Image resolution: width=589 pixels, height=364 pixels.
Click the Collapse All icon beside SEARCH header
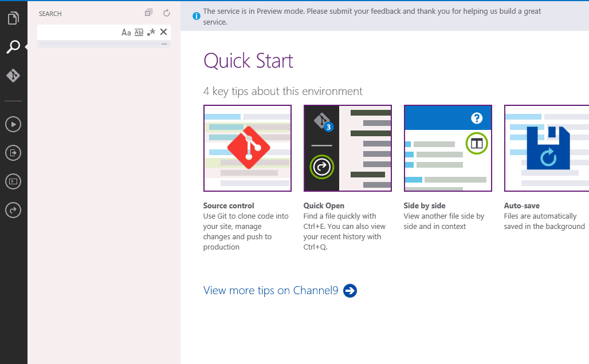pos(148,12)
